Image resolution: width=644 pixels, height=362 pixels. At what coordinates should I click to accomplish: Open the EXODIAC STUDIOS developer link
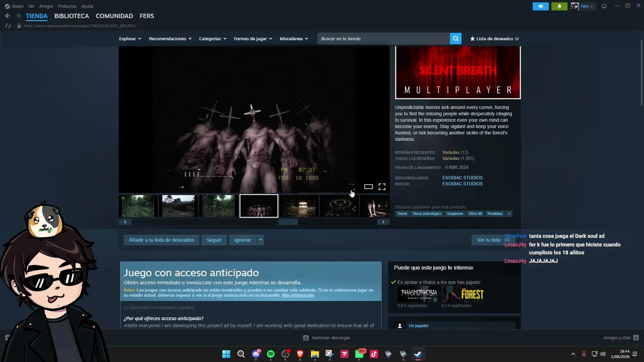[x=462, y=178]
